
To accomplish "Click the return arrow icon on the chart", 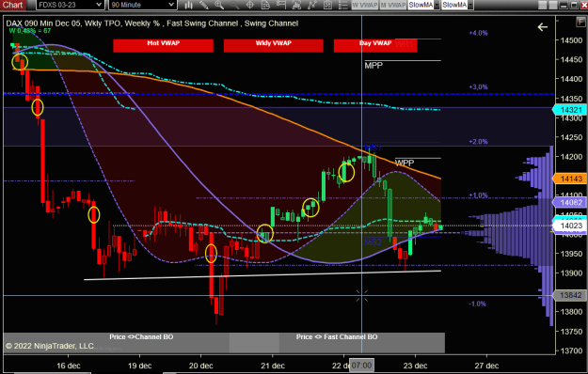I will coord(542,27).
